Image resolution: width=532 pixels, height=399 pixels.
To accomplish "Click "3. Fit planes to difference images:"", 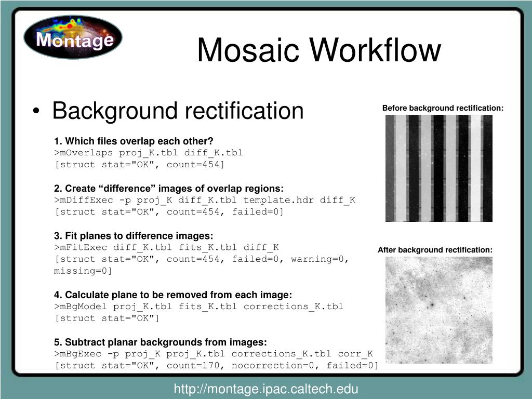I will point(134,236).
